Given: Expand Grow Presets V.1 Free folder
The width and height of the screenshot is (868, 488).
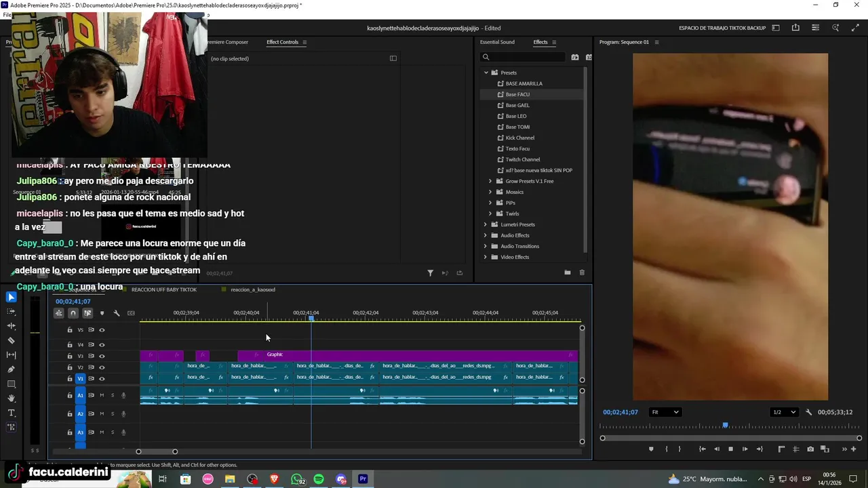Looking at the screenshot, I should tap(490, 181).
